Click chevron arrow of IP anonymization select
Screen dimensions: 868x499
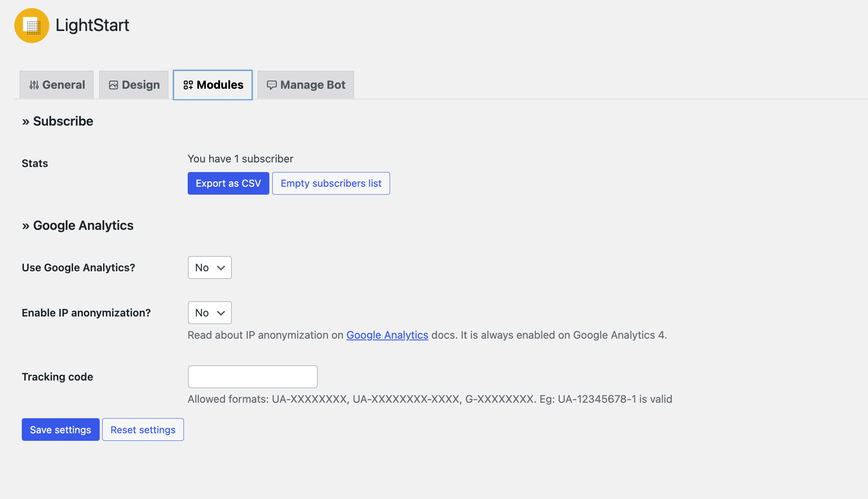(x=221, y=313)
